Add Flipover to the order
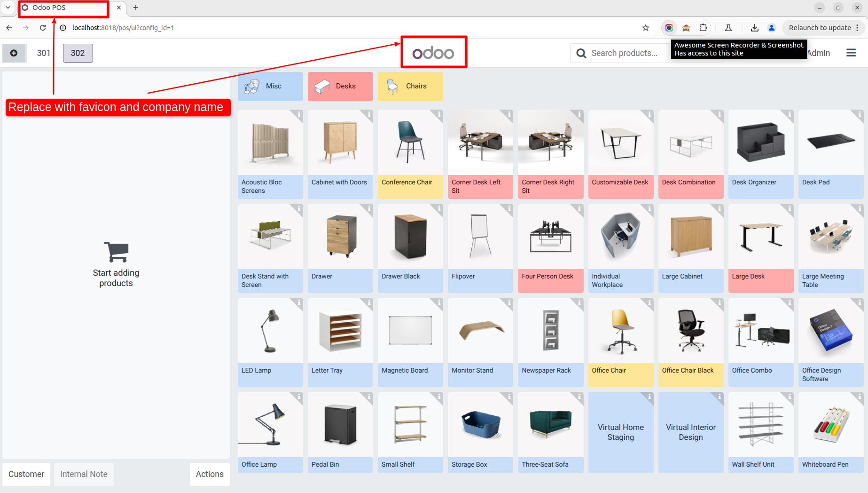This screenshot has height=493, width=868. coord(480,248)
